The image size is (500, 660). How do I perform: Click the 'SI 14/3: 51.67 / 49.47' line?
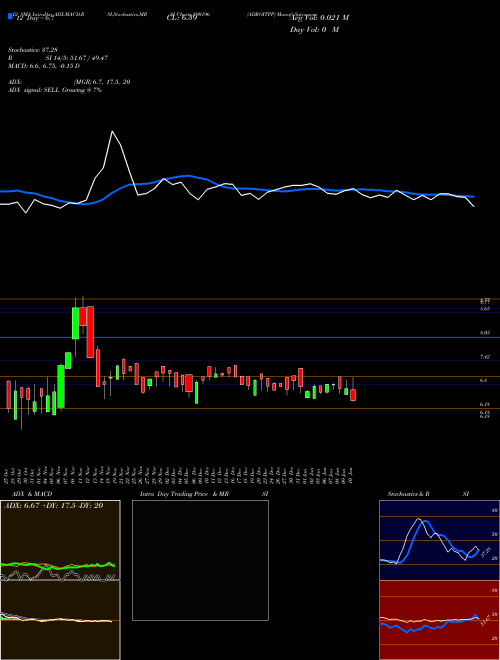click(x=77, y=58)
